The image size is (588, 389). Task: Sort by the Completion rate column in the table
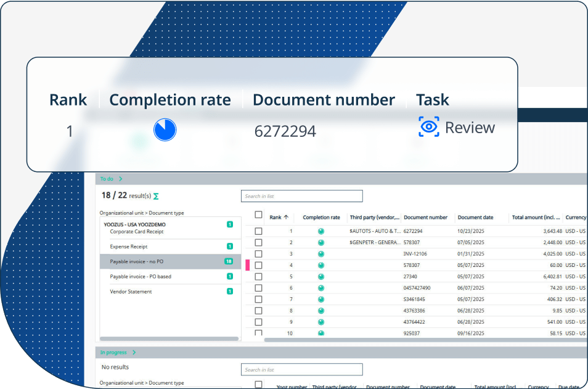pyautogui.click(x=321, y=218)
